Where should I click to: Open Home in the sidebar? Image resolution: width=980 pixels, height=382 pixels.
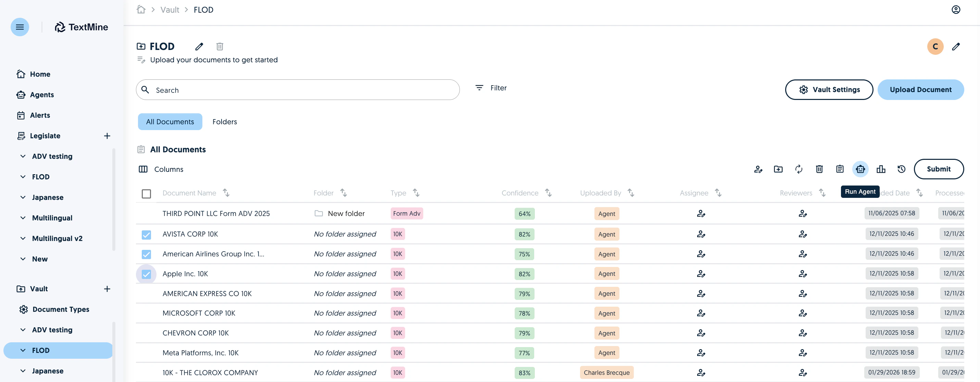(34, 74)
